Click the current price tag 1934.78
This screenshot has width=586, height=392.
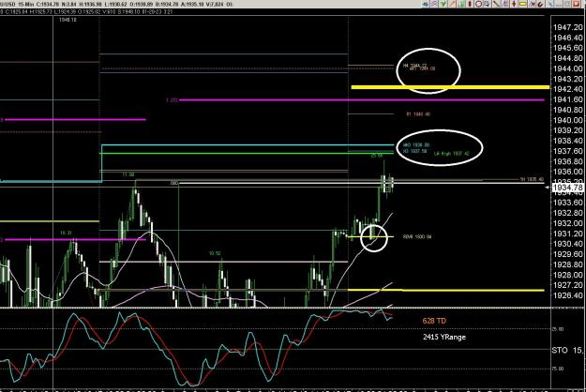[x=567, y=188]
